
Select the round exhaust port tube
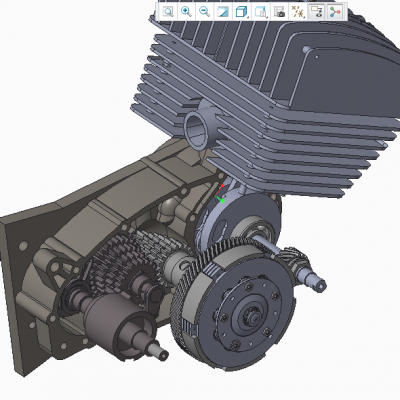pos(197,128)
